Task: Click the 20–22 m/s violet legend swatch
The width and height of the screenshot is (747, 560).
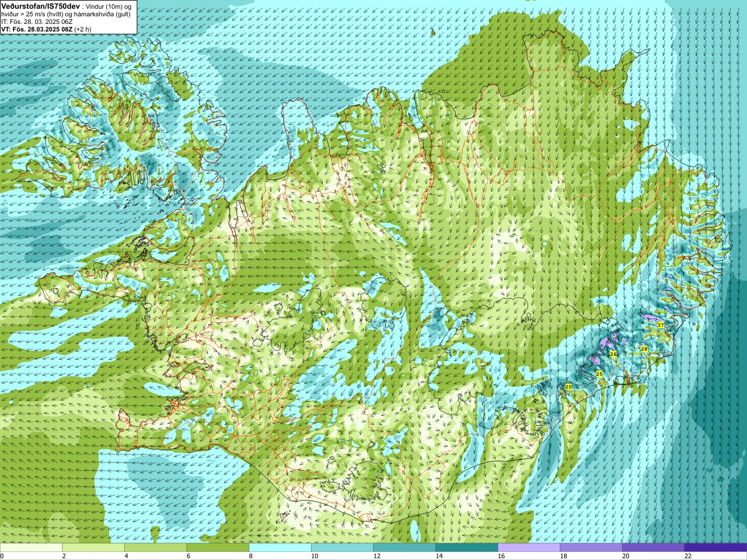Action: point(654,548)
